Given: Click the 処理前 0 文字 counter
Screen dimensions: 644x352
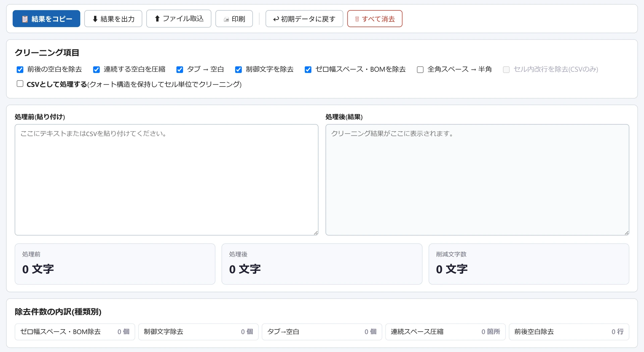Looking at the screenshot, I should [x=115, y=264].
